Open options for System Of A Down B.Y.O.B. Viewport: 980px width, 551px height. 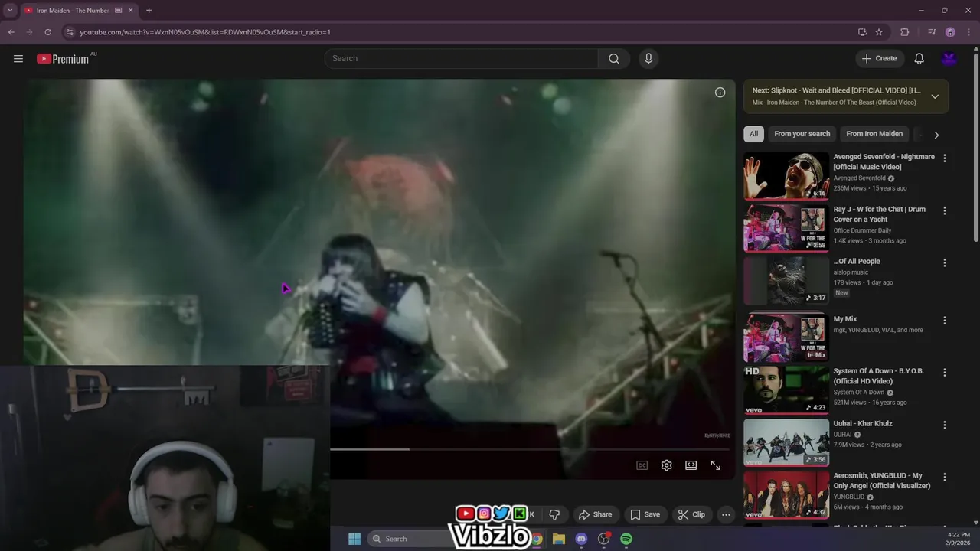944,373
